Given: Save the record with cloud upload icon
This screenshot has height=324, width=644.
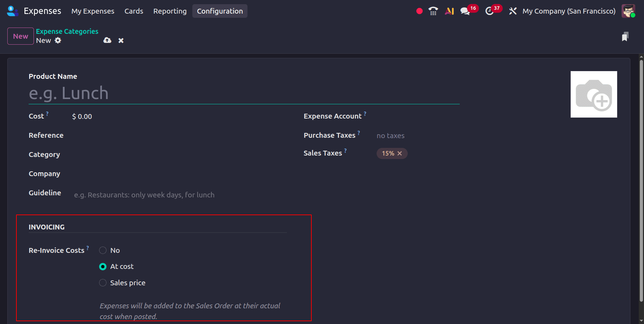Looking at the screenshot, I should (107, 40).
